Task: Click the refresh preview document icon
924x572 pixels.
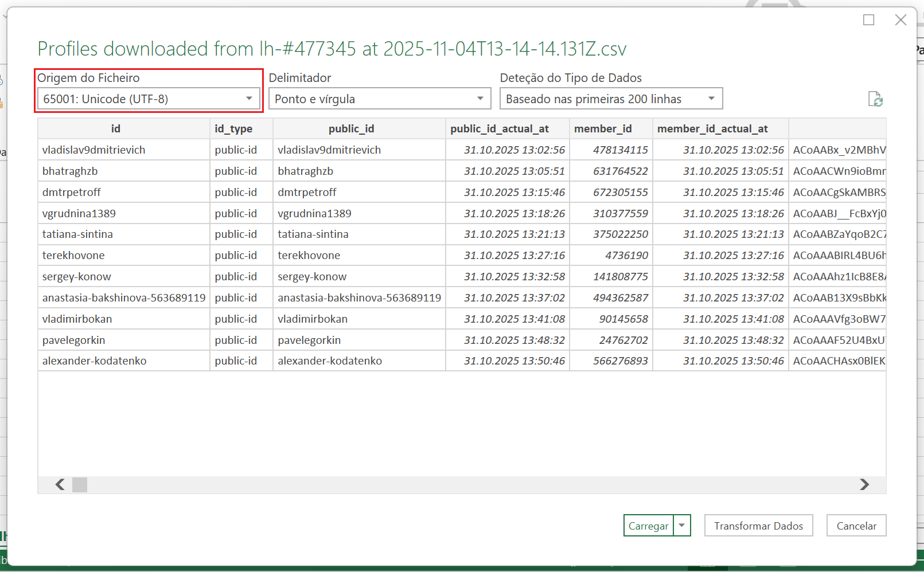Action: [x=875, y=99]
